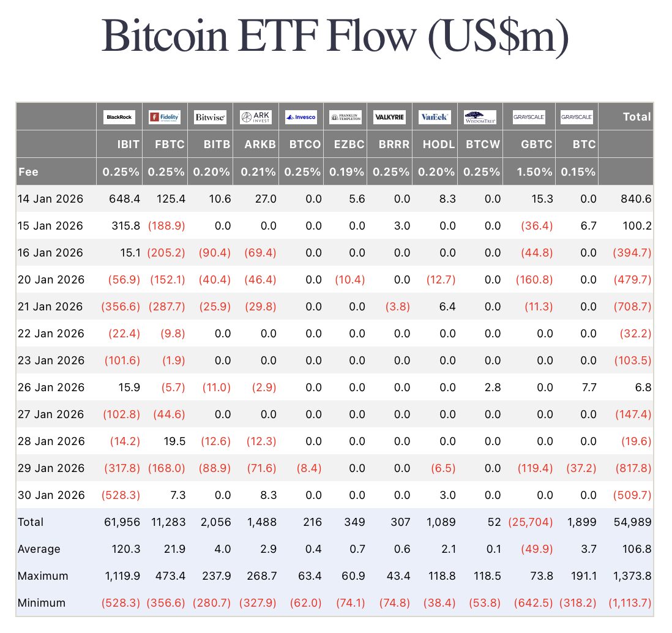Click the Fee row label
Viewport: 672px width, 633px height.
(x=28, y=172)
